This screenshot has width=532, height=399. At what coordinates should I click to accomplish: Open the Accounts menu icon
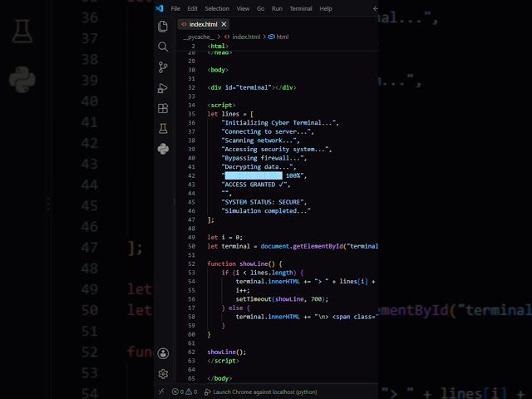[163, 353]
